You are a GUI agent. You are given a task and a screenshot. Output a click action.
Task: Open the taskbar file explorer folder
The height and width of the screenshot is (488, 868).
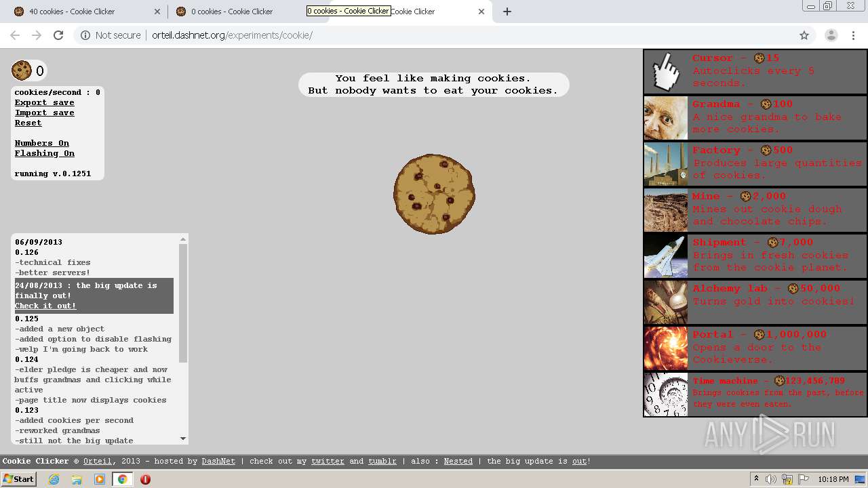point(77,479)
